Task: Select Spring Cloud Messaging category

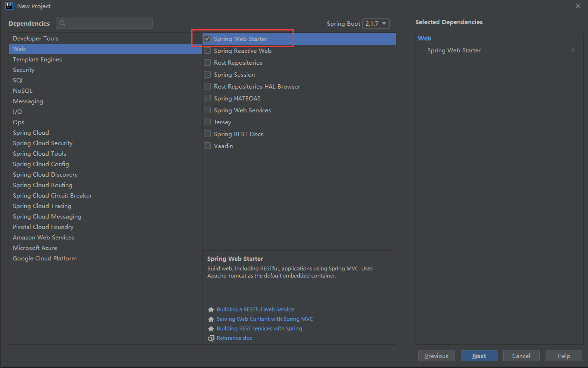Action: pyautogui.click(x=105, y=217)
